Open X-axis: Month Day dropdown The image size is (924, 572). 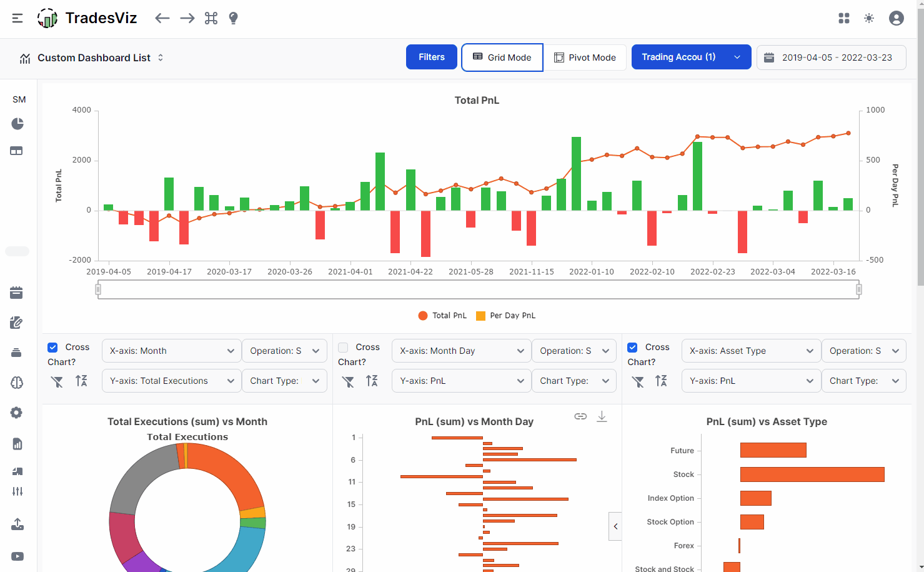tap(462, 351)
